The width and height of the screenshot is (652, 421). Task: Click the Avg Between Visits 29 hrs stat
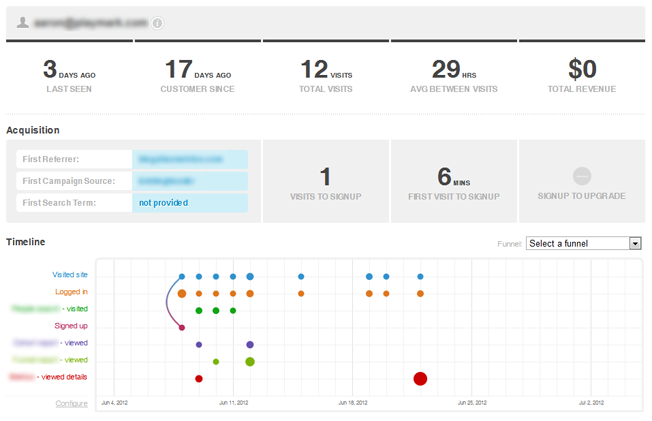pyautogui.click(x=454, y=76)
